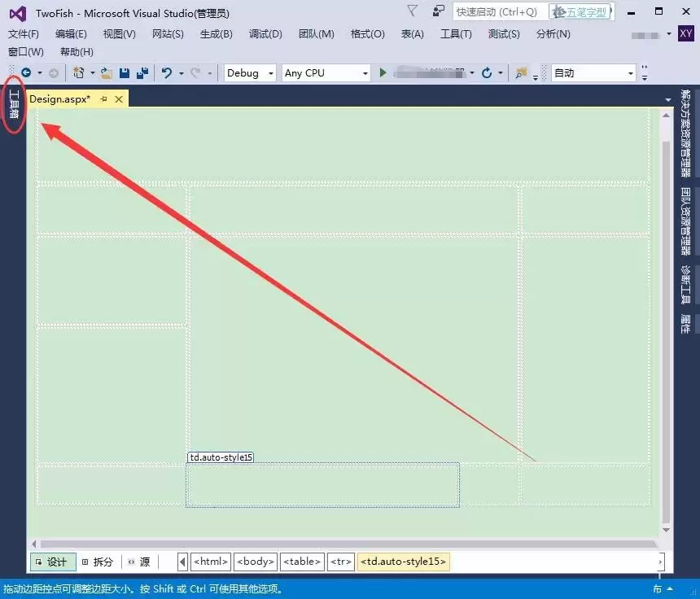Click the Navigate Backward arrow icon
Screen dimensions: 700x599
pyautogui.click(x=25, y=73)
